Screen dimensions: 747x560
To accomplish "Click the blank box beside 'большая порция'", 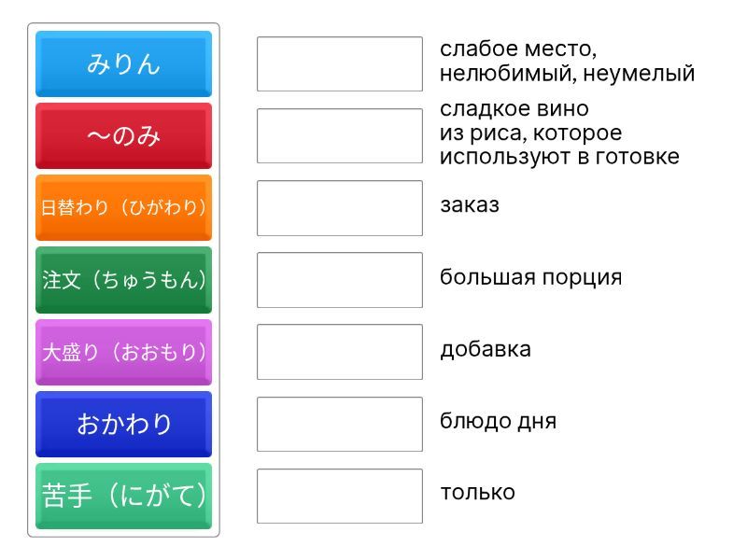I will [340, 279].
